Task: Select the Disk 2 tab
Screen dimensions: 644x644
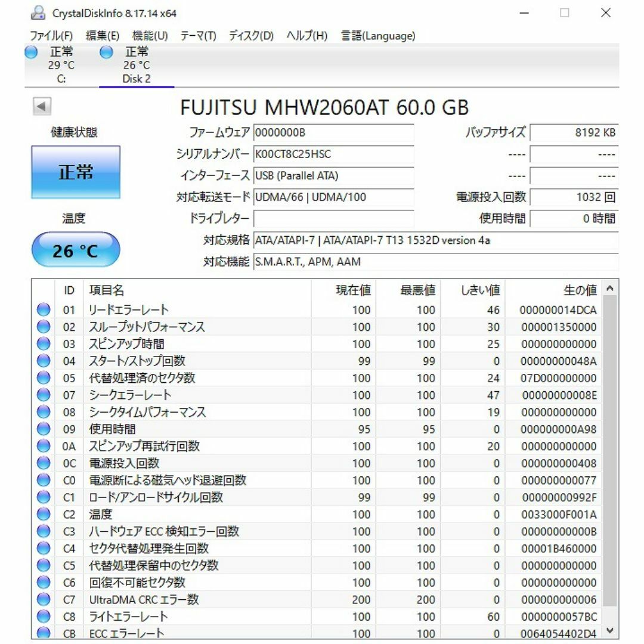Action: pos(137,65)
